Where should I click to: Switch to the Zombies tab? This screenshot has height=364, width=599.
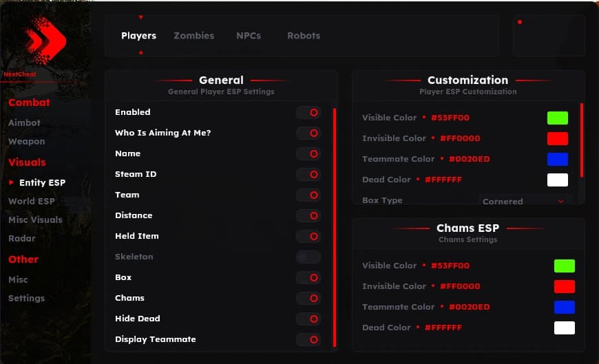click(x=193, y=36)
